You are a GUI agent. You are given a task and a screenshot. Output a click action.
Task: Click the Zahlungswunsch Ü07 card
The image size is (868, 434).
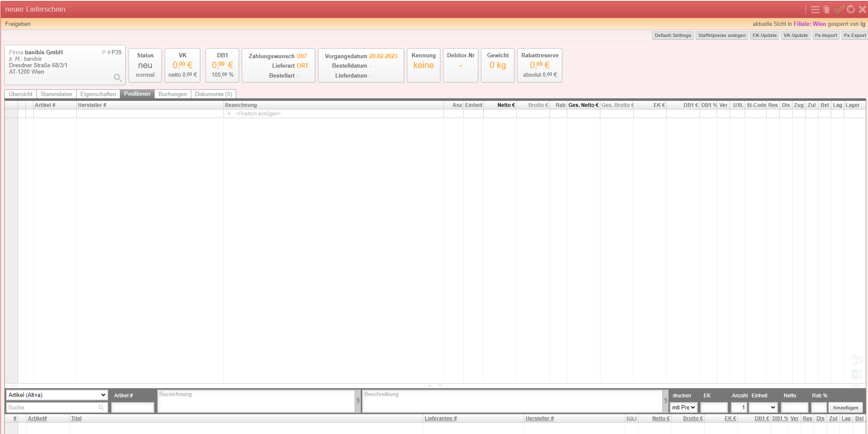coord(278,65)
